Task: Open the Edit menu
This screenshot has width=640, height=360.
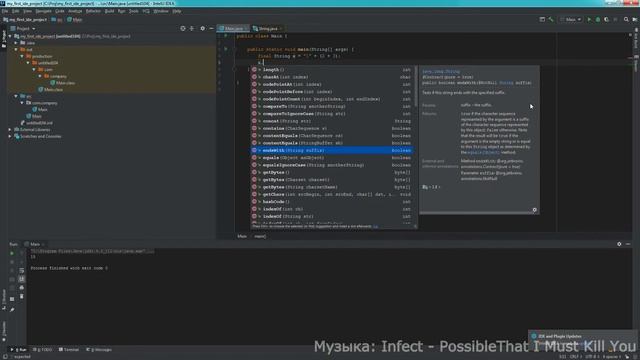Action: [x=16, y=11]
